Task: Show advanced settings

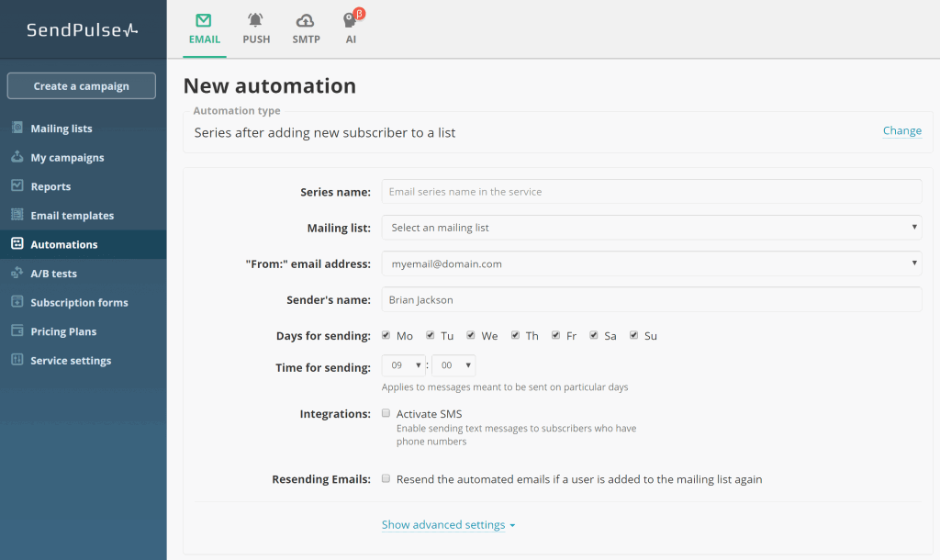Action: coord(443,524)
